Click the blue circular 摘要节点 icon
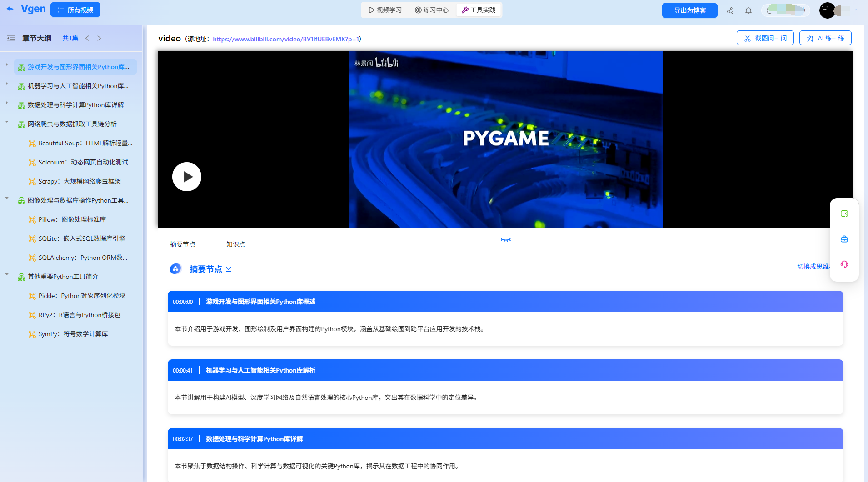The height and width of the screenshot is (482, 868). tap(175, 269)
